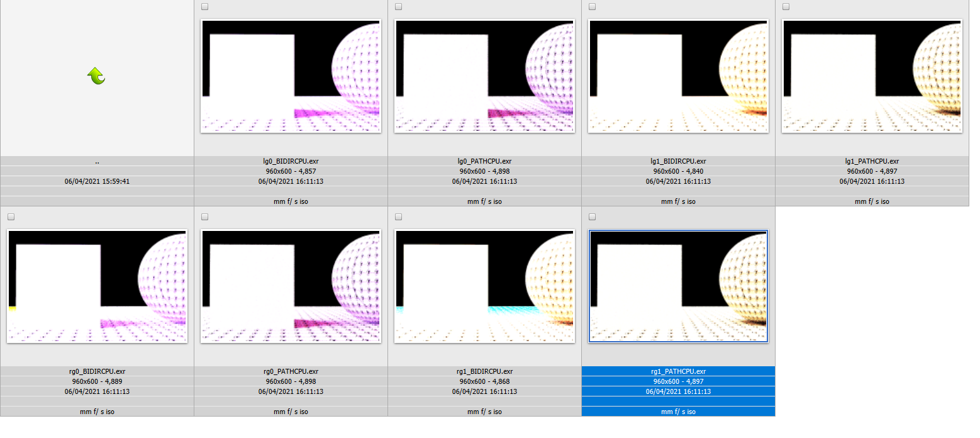Click the green up-folder arrow icon
This screenshot has height=438, width=980.
96,76
